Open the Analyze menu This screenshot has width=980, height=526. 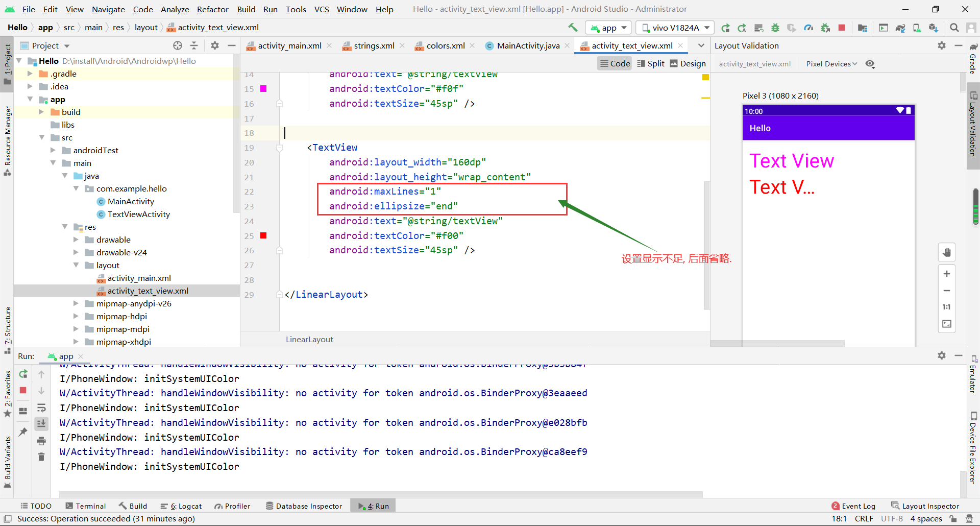coord(175,9)
